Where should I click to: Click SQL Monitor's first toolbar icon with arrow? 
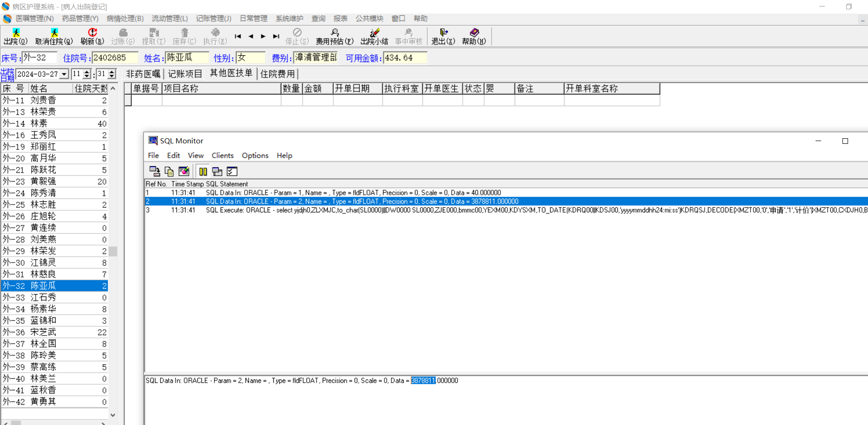click(155, 171)
